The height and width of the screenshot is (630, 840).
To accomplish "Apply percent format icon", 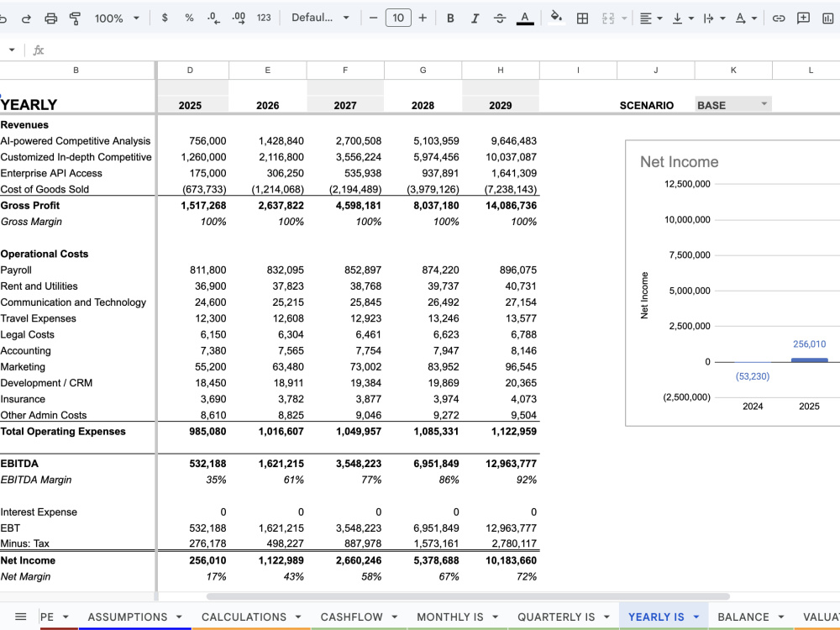I will pos(189,18).
